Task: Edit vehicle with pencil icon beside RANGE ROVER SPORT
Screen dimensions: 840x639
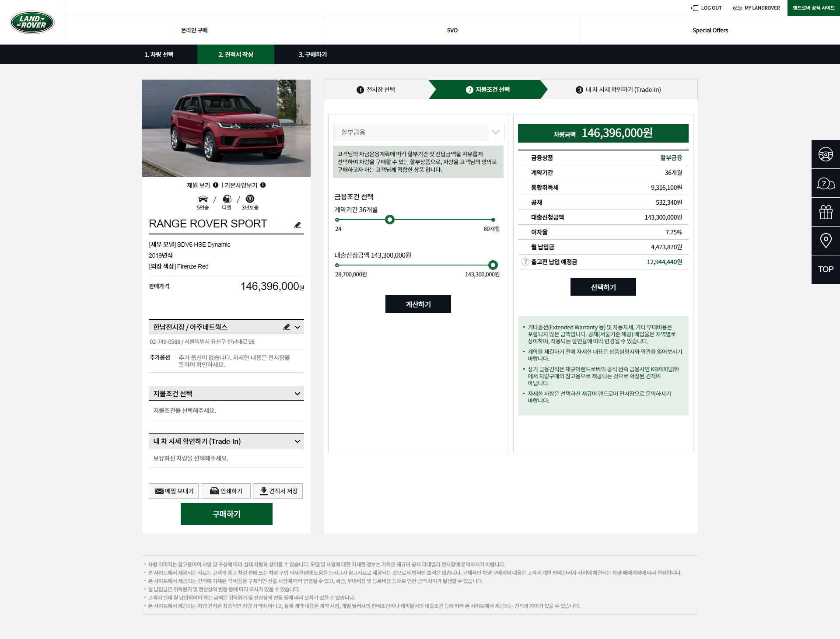Action: (297, 225)
